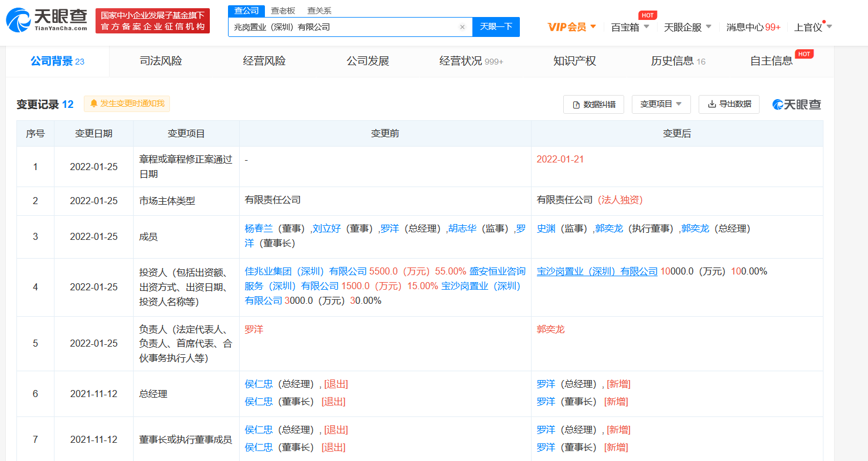This screenshot has width=868, height=461.
Task: Open the 变更项目 filter dropdown
Action: point(661,104)
